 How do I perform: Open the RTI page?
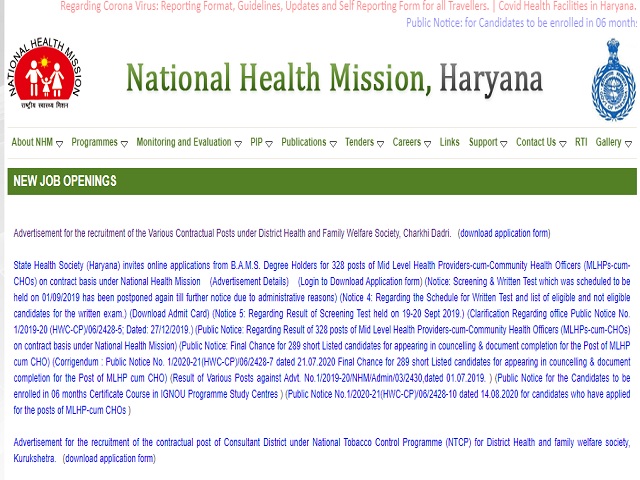click(x=581, y=143)
